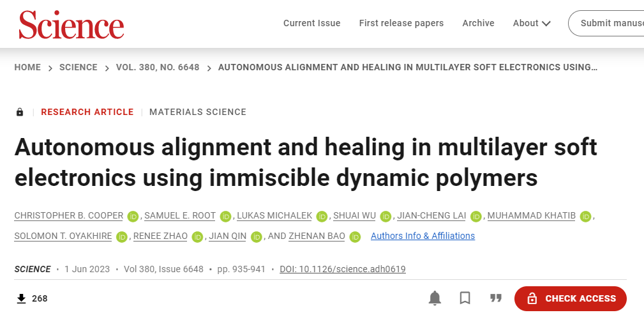The width and height of the screenshot is (644, 315).
Task: Click the Submit manuscript button
Action: (606, 24)
